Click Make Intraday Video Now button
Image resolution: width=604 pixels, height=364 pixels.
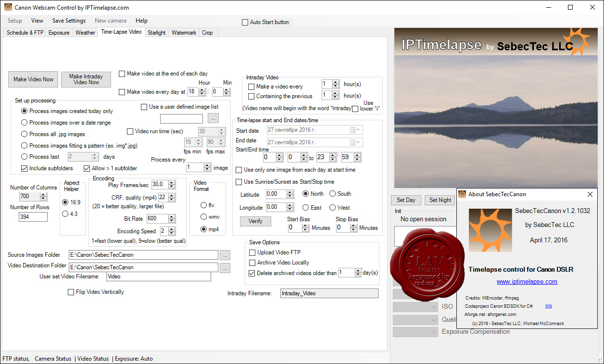pos(86,79)
